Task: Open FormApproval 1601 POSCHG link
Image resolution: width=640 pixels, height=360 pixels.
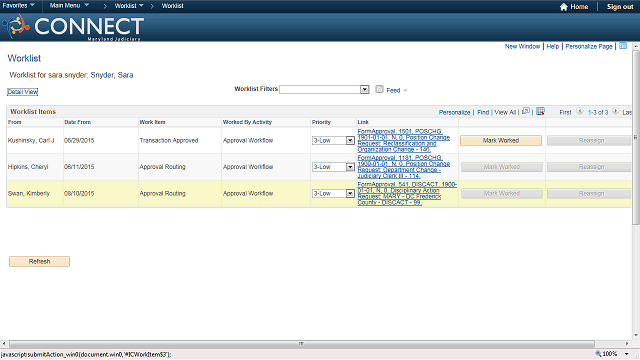Action: pyautogui.click(x=404, y=140)
